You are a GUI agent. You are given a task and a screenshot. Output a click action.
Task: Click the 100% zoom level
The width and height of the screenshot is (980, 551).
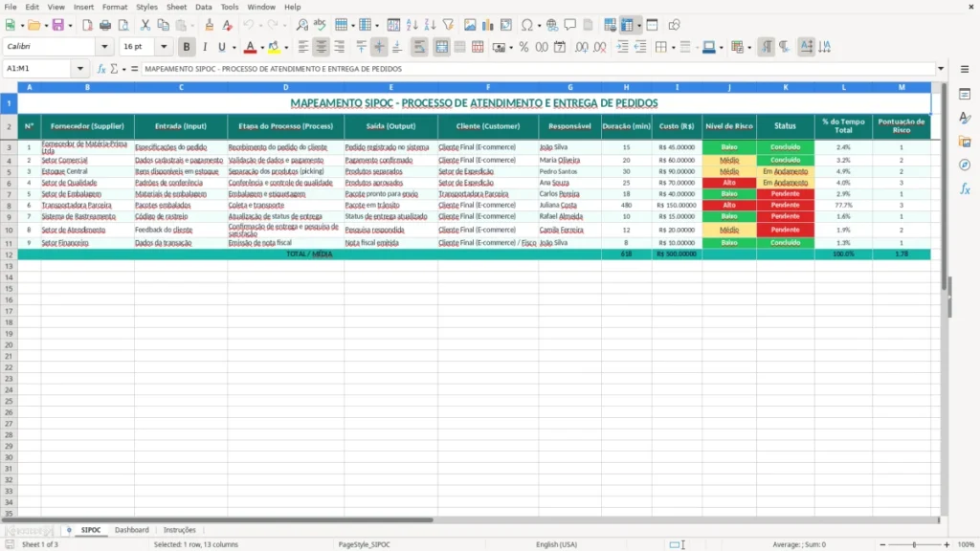pyautogui.click(x=967, y=544)
